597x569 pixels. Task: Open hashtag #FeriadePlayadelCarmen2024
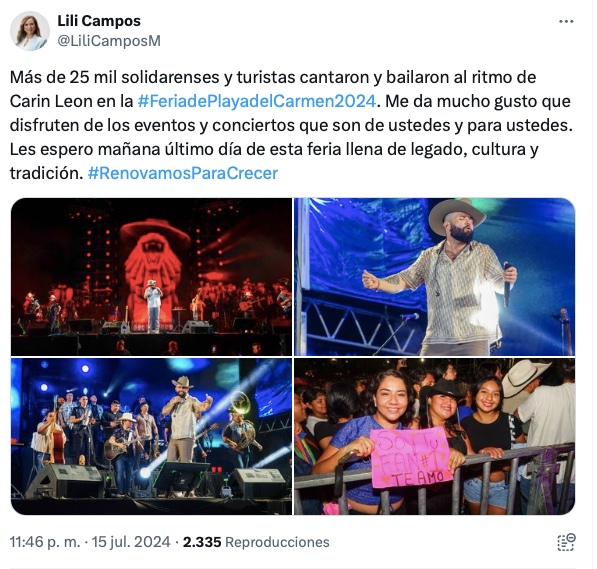tap(257, 101)
